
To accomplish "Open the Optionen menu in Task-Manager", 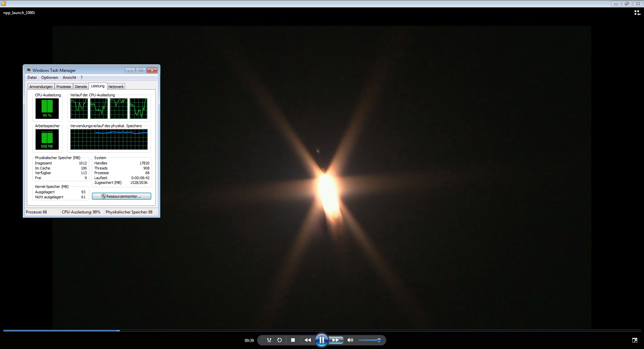I will pyautogui.click(x=50, y=78).
